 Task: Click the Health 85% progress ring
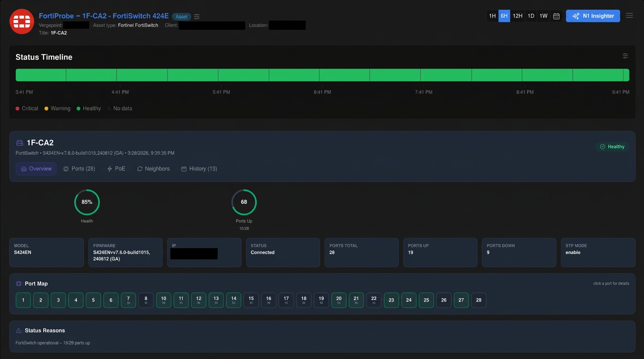pyautogui.click(x=87, y=202)
